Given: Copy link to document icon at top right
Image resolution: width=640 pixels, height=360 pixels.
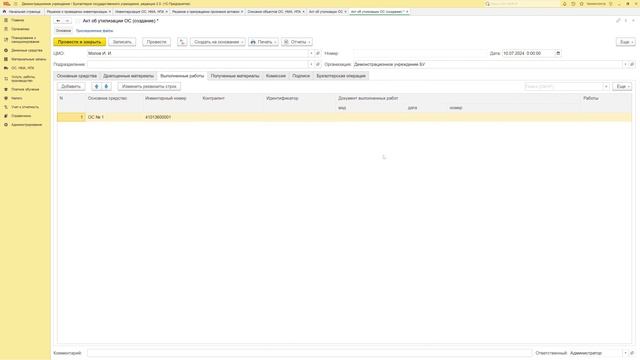Looking at the screenshot, I should point(618,20).
